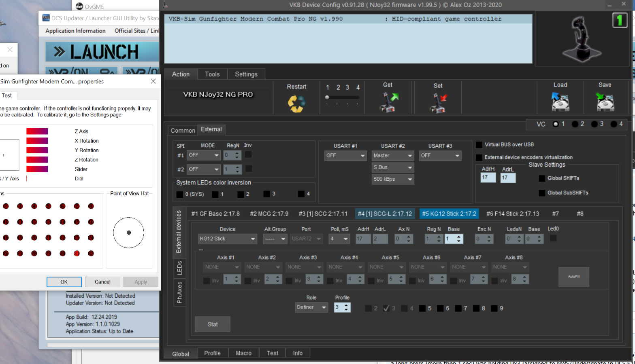Select VC radio option 4
Image resolution: width=635 pixels, height=364 pixels.
tap(614, 124)
